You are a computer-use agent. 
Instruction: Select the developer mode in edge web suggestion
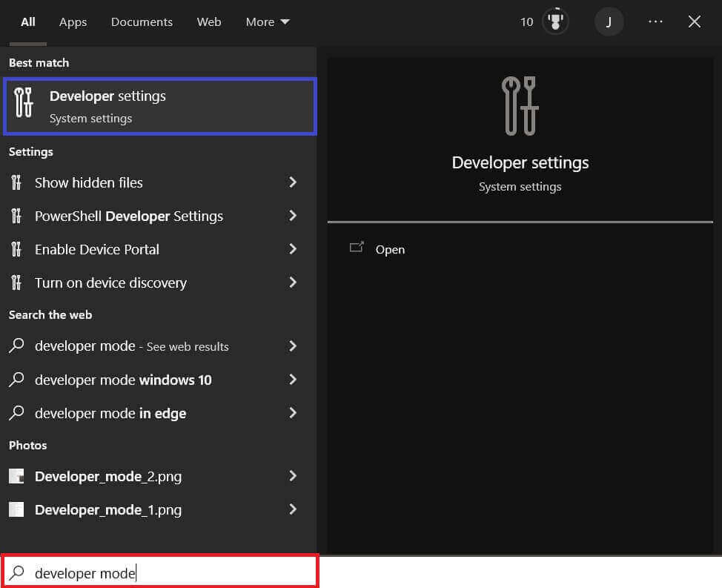tap(109, 413)
